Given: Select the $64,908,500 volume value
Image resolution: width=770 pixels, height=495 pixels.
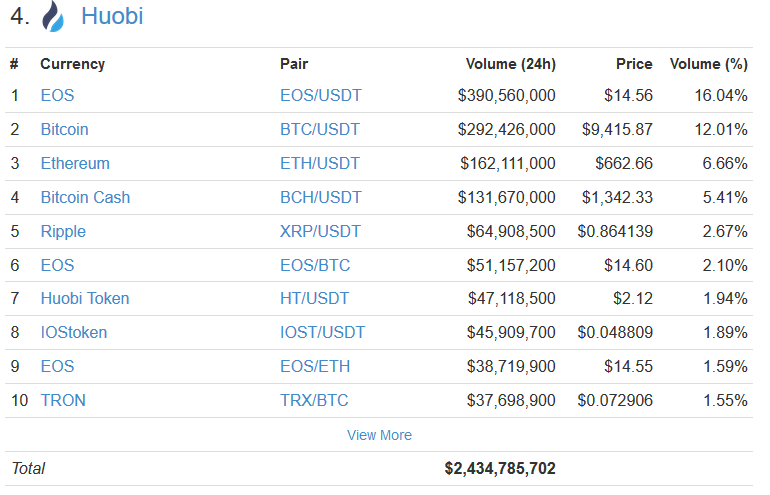Looking at the screenshot, I should pyautogui.click(x=511, y=231).
